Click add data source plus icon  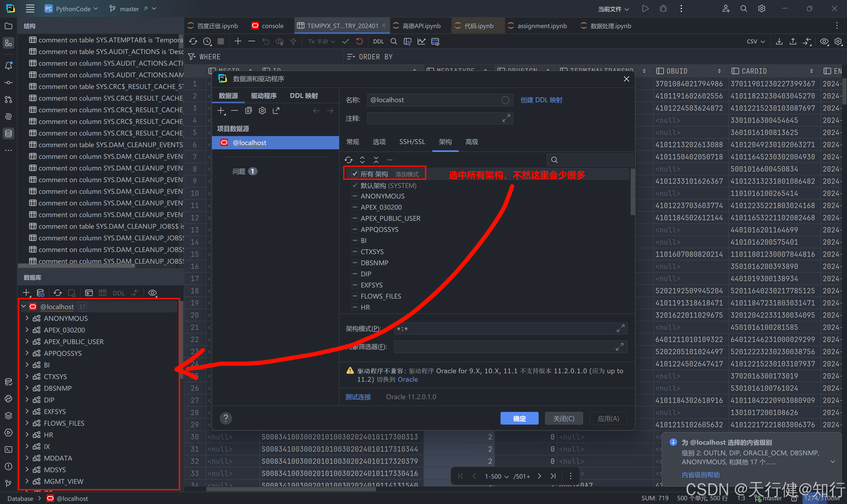tap(221, 111)
